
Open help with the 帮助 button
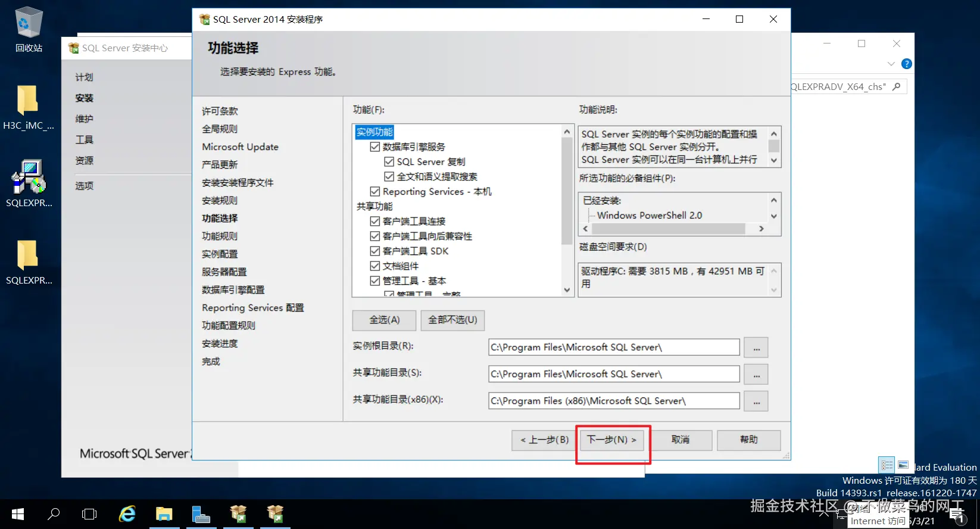click(749, 440)
